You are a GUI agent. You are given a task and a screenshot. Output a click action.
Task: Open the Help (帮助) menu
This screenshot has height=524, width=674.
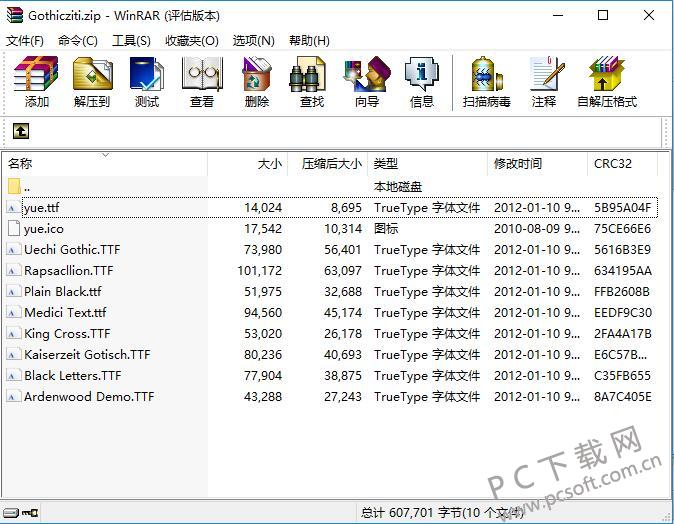309,41
